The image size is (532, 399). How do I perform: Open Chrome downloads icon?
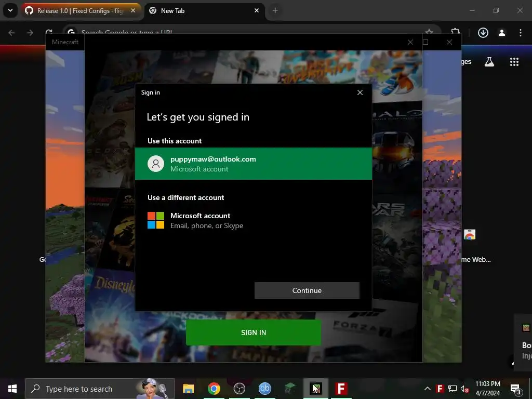click(483, 33)
